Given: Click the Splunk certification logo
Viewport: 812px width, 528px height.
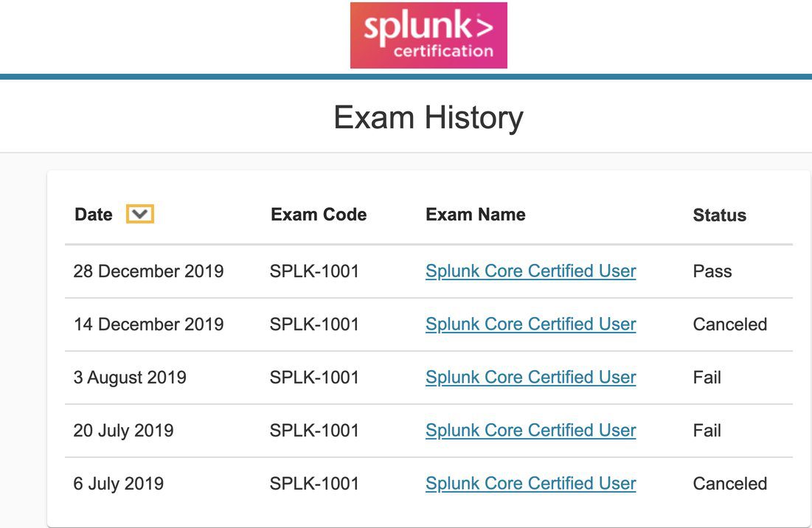Looking at the screenshot, I should click(x=428, y=35).
